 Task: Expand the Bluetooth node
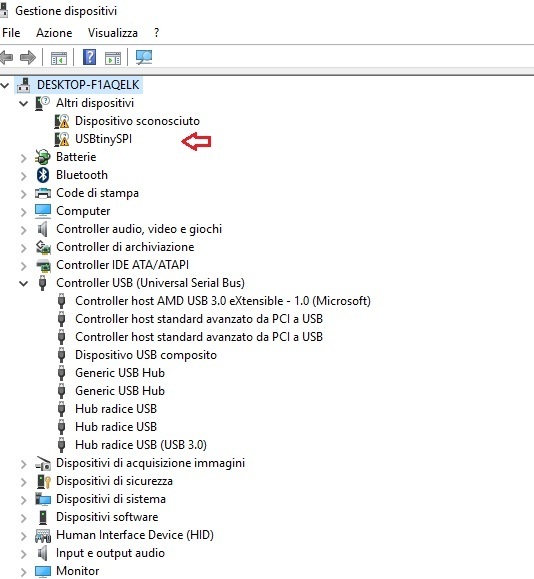24,176
